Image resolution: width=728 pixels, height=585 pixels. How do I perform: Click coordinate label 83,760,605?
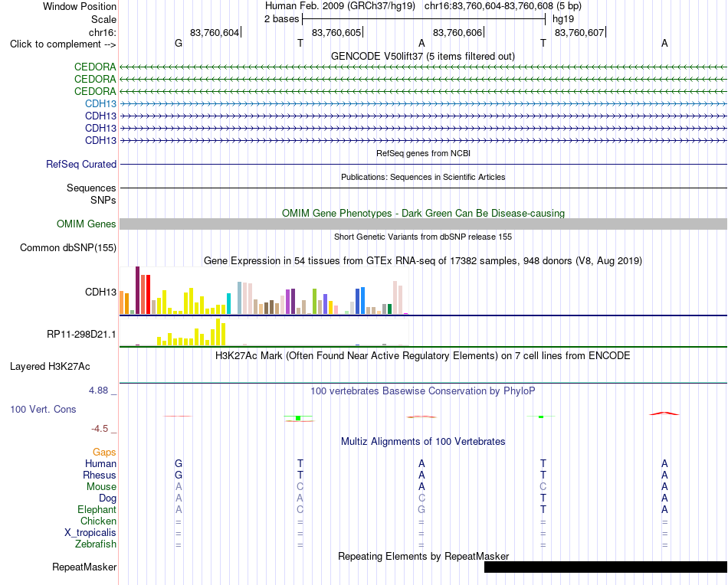[x=336, y=32]
